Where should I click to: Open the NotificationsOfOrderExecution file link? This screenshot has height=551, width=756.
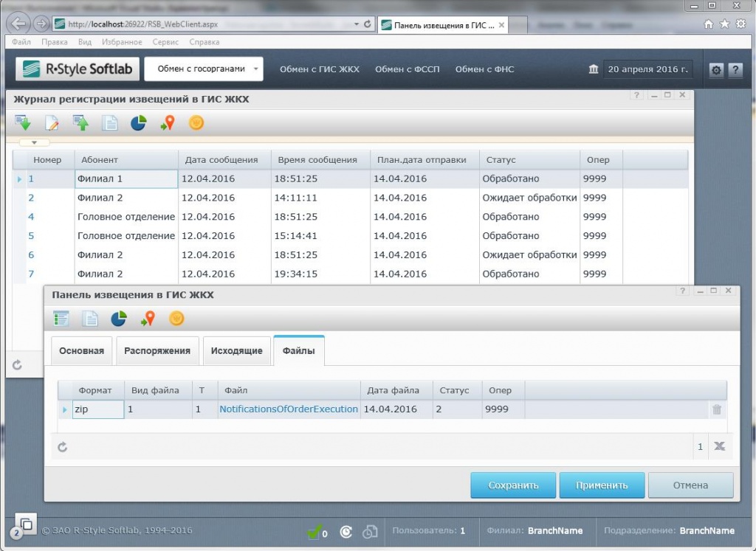[x=288, y=409]
